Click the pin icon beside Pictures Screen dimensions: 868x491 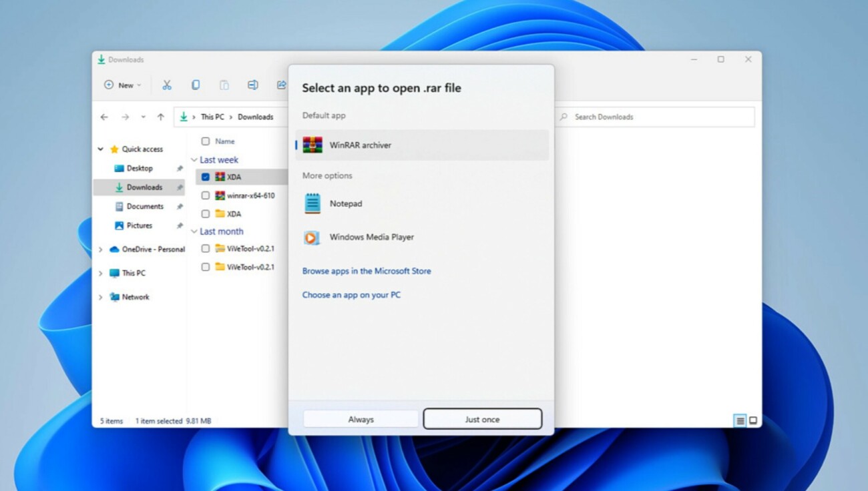pyautogui.click(x=180, y=225)
